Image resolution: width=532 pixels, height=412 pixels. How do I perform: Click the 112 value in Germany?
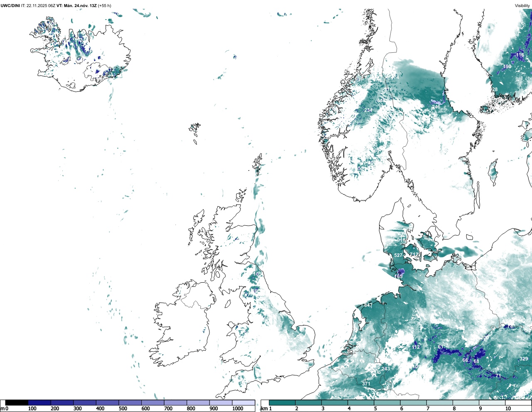(416, 347)
